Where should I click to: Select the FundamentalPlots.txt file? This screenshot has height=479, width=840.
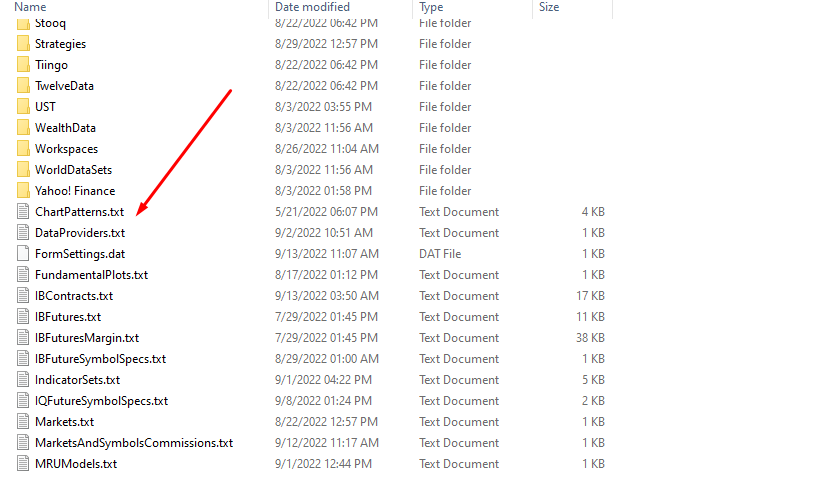point(91,275)
